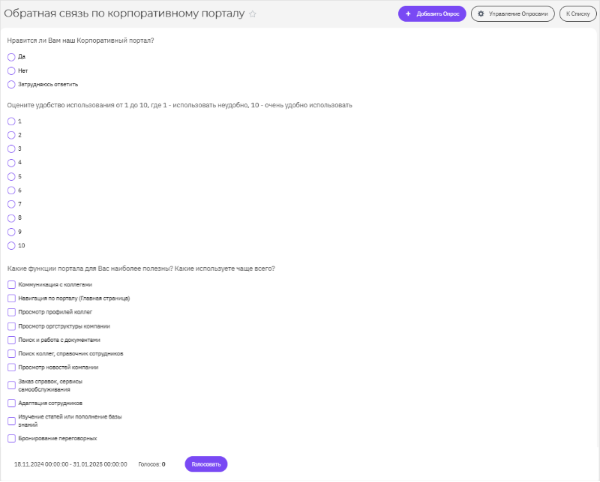Image resolution: width=600 pixels, height=482 pixels.
Task: Select rating 10 radio button
Action: 11,246
